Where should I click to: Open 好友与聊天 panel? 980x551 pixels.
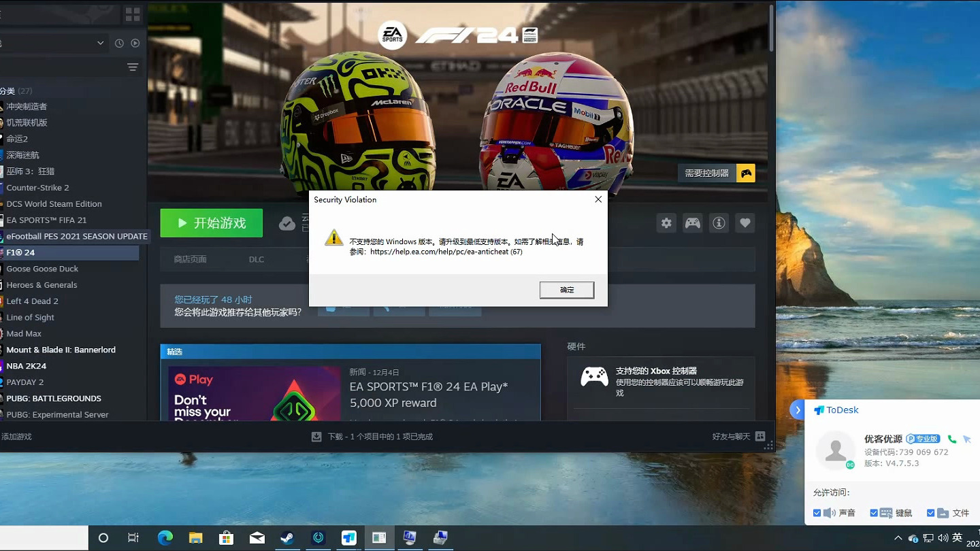(x=738, y=437)
